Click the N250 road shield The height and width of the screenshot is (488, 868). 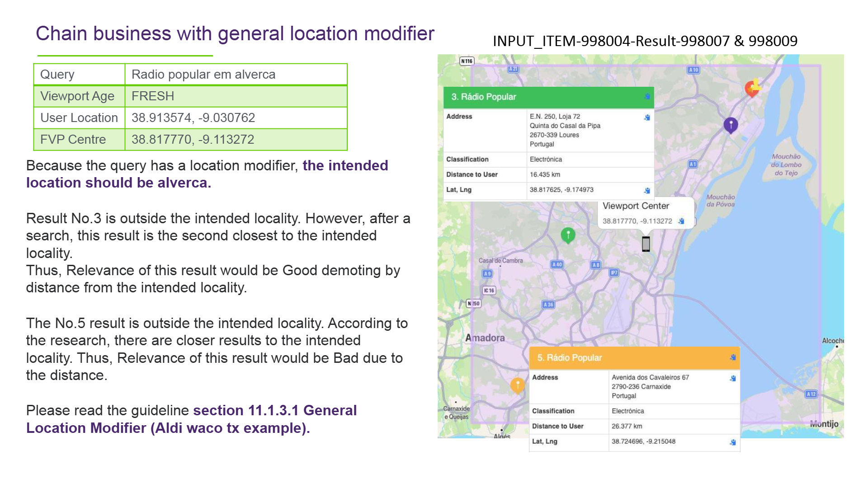[473, 304]
